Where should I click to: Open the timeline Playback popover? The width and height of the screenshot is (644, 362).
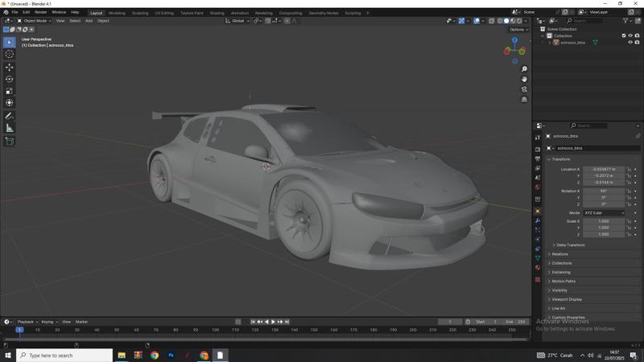point(27,322)
